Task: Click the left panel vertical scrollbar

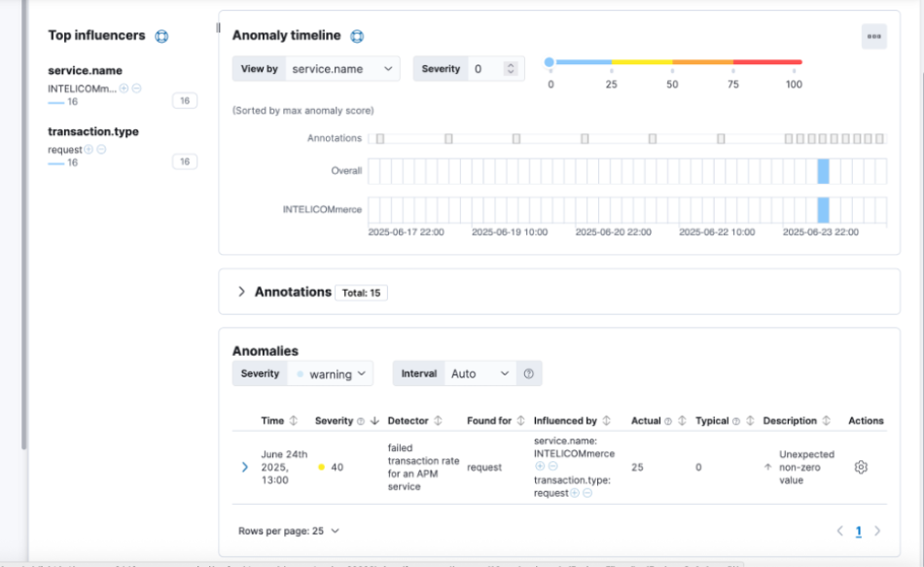Action: click(24, 224)
